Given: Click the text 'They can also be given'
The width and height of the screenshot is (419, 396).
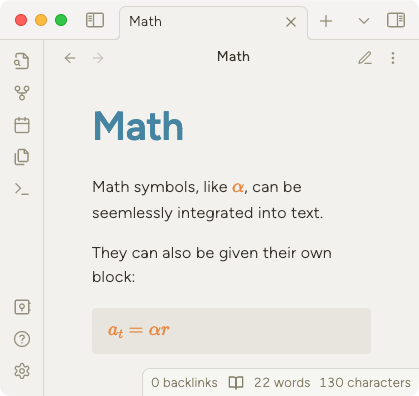Looking at the screenshot, I should tap(175, 253).
